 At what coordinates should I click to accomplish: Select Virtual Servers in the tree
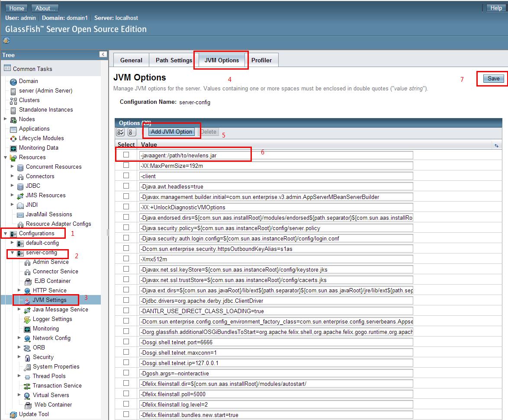click(51, 395)
